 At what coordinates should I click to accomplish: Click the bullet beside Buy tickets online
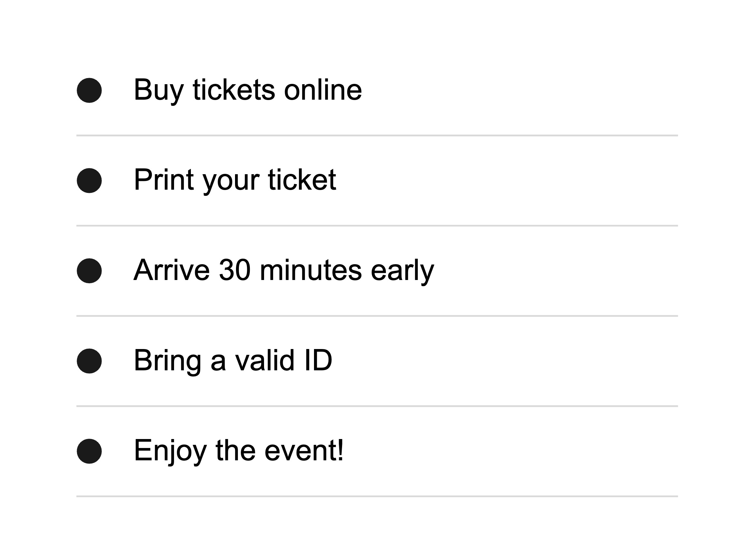[x=89, y=90]
